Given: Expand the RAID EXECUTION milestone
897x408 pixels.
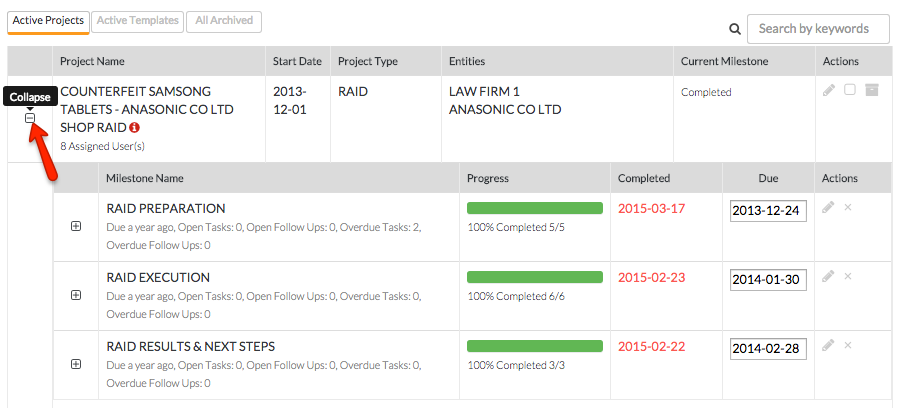Looking at the screenshot, I should click(x=76, y=295).
